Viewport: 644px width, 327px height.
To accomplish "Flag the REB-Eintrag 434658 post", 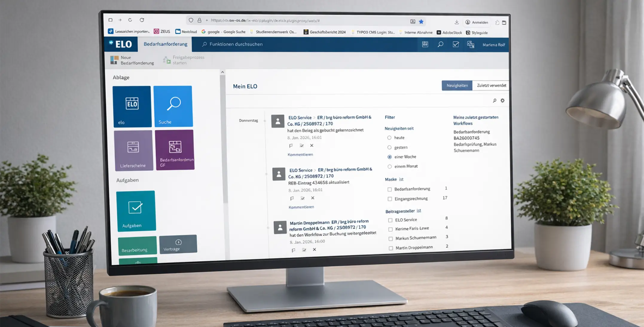I will tap(292, 198).
